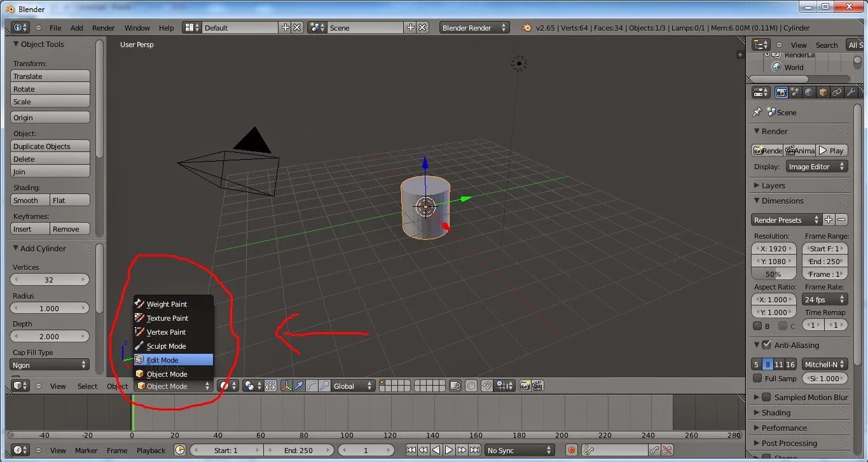The height and width of the screenshot is (462, 868).
Task: Open the Blender Render engine dropdown
Action: click(475, 27)
